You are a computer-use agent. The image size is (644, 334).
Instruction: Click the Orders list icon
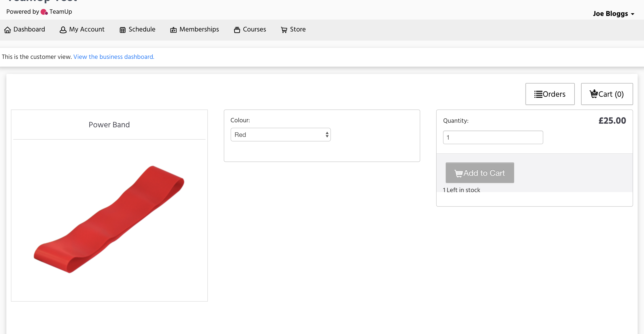(x=538, y=94)
